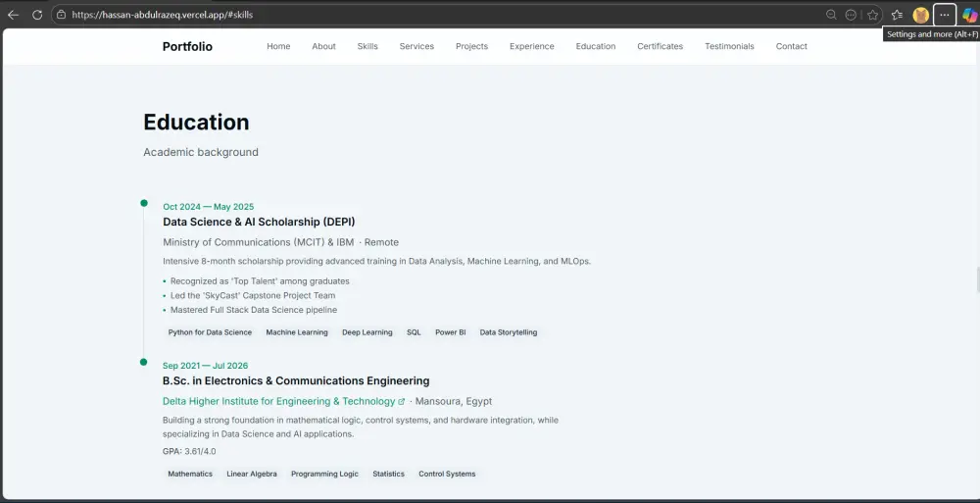
Task: Add this page to favorites with star icon
Action: pyautogui.click(x=873, y=15)
